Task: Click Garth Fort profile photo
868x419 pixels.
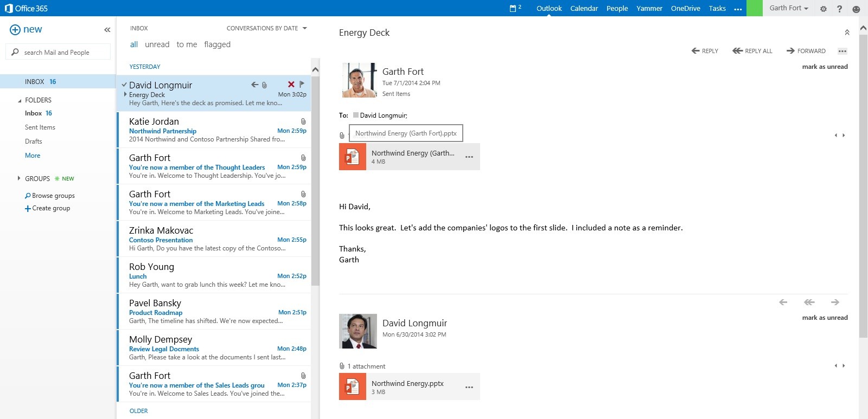Action: tap(359, 80)
